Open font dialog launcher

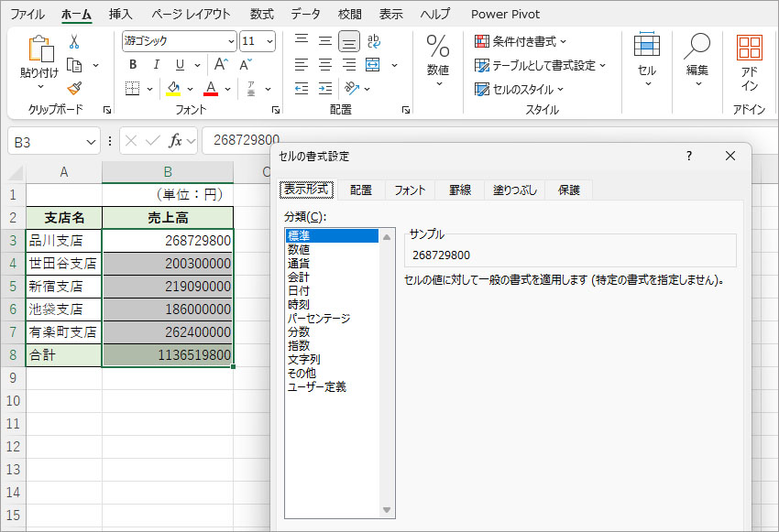click(276, 110)
